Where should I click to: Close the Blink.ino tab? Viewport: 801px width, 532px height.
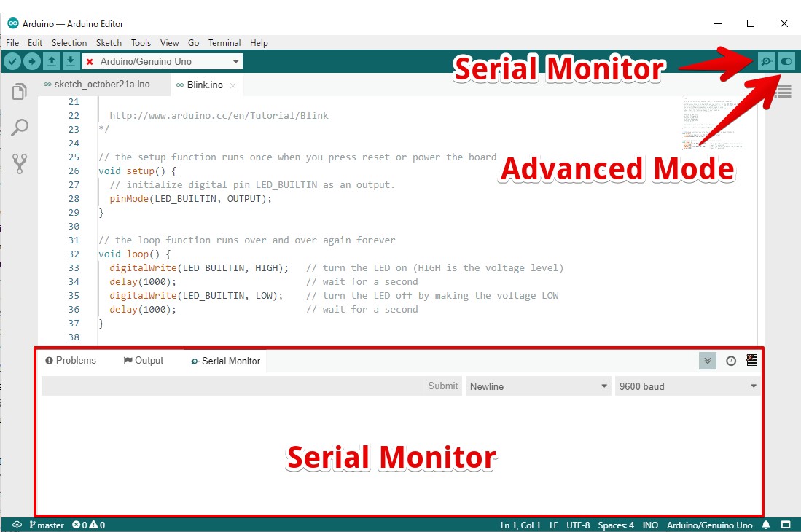(x=233, y=85)
